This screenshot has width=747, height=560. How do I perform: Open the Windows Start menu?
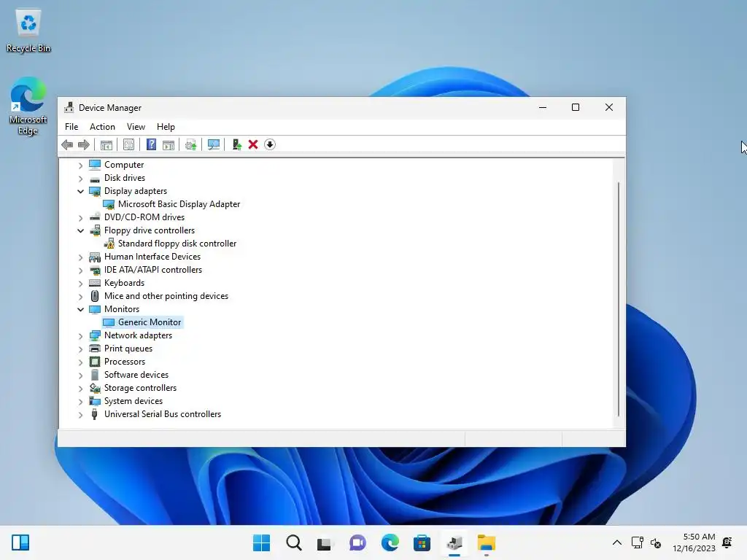(x=261, y=542)
